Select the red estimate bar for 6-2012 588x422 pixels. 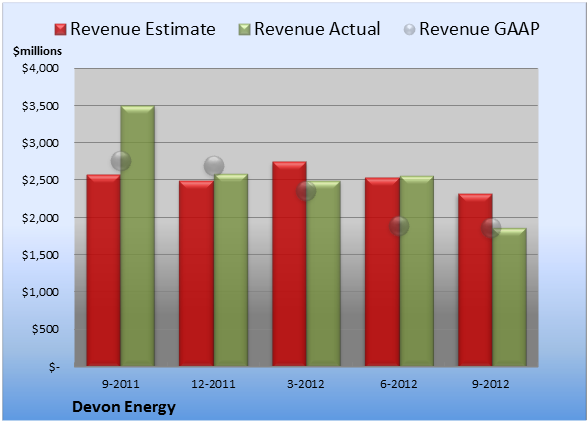[x=382, y=272]
